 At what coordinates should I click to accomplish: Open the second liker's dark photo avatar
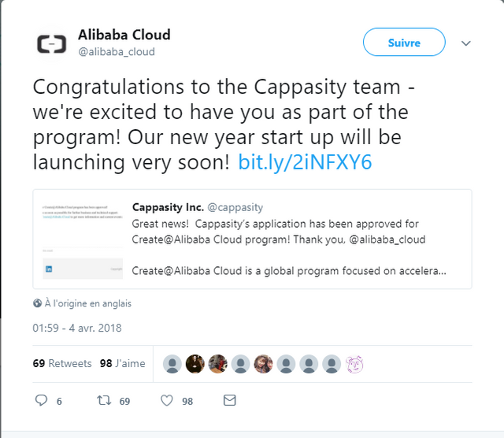195,364
